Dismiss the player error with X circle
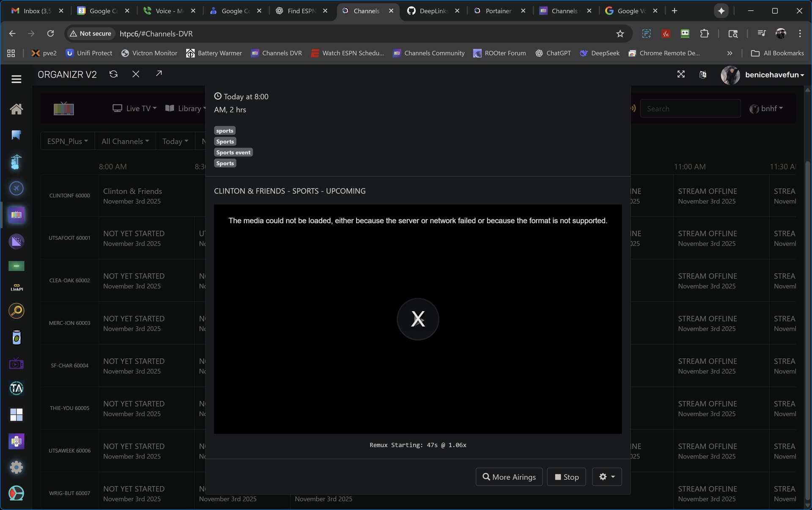812x510 pixels. point(417,319)
